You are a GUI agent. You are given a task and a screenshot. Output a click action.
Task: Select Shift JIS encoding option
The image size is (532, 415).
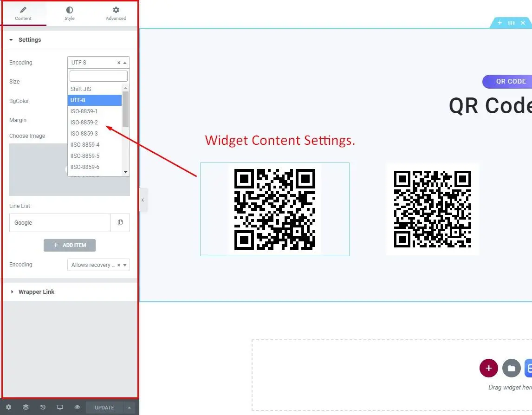pyautogui.click(x=95, y=89)
